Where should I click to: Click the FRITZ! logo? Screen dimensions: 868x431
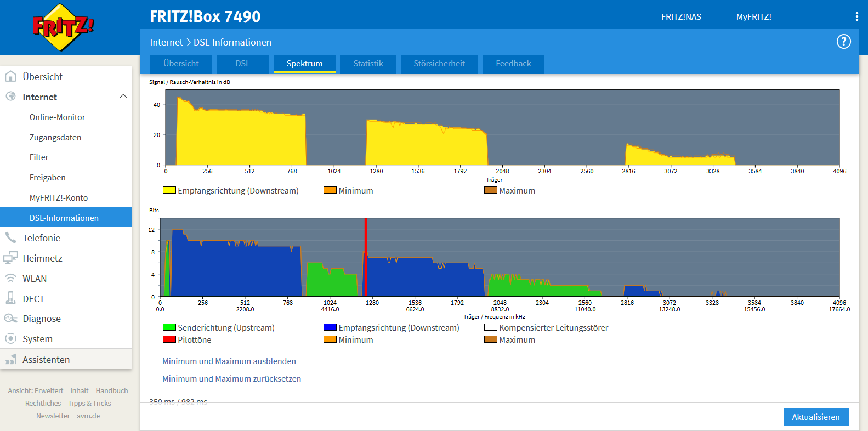63,27
